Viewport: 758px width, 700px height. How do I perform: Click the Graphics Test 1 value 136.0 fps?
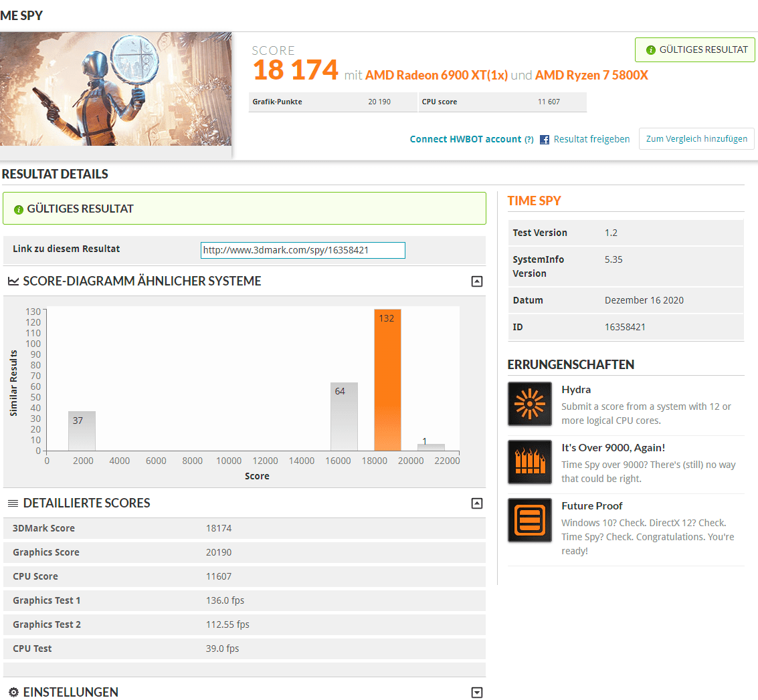click(x=225, y=600)
